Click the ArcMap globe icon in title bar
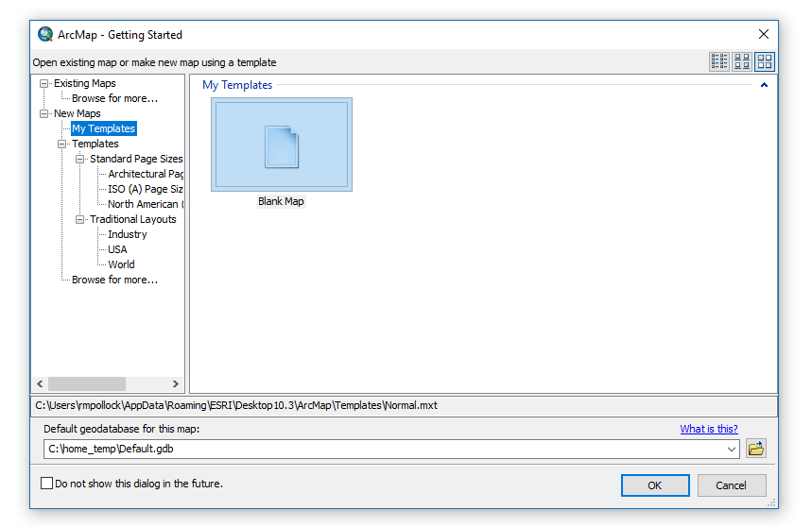Image resolution: width=812 pixels, height=527 pixels. click(45, 34)
